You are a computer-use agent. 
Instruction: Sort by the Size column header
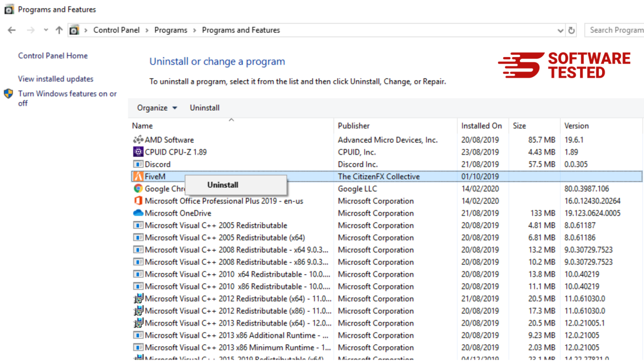click(535, 126)
